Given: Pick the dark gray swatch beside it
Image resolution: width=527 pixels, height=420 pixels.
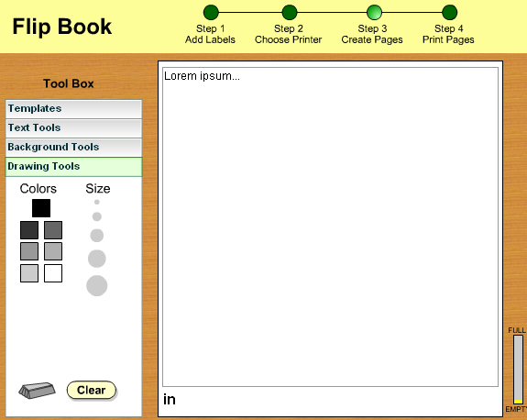Looking at the screenshot, I should pos(53,230).
